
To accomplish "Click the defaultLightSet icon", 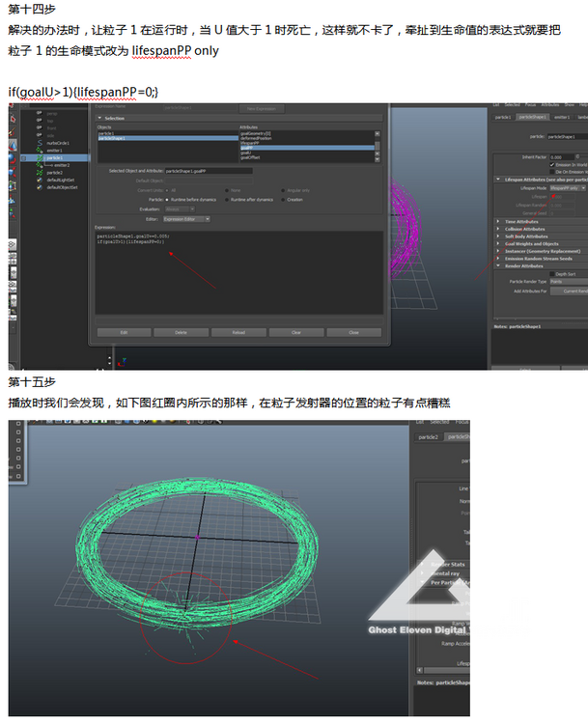I will click(x=41, y=181).
